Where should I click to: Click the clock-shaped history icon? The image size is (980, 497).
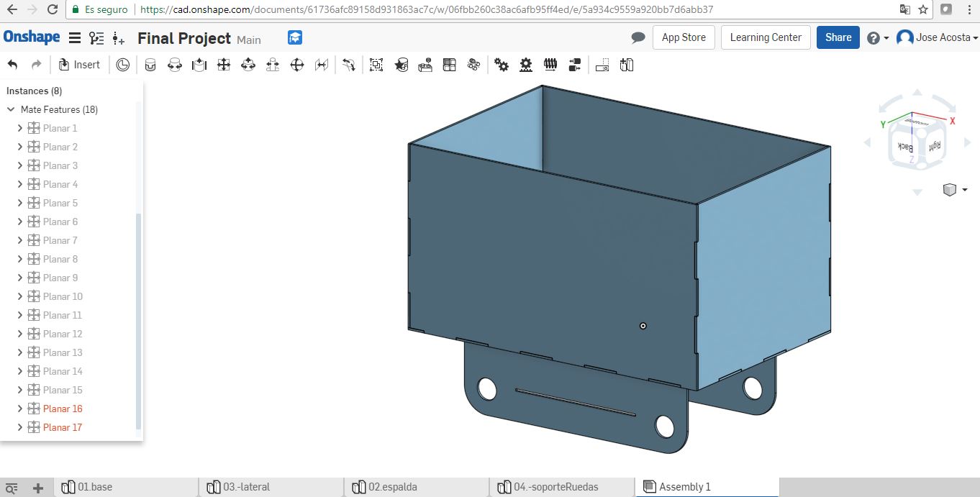123,65
